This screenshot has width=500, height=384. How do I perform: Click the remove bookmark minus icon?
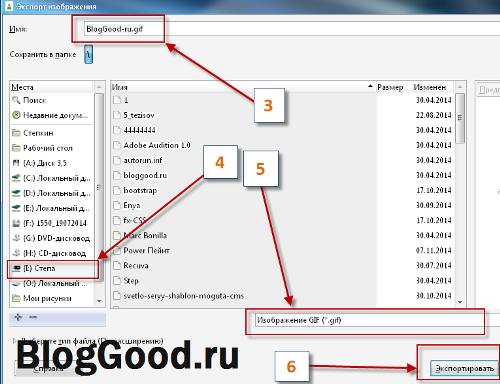click(33, 317)
